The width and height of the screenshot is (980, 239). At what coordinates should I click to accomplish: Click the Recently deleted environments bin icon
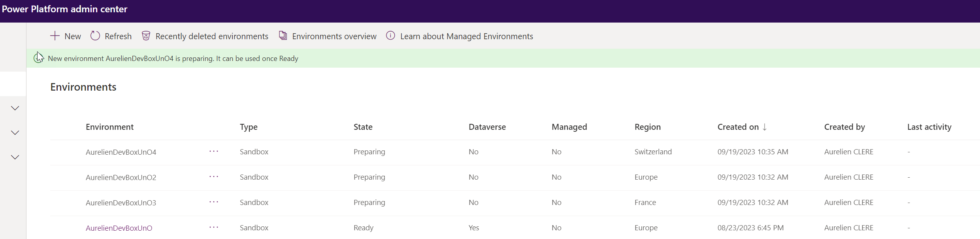[x=146, y=36]
